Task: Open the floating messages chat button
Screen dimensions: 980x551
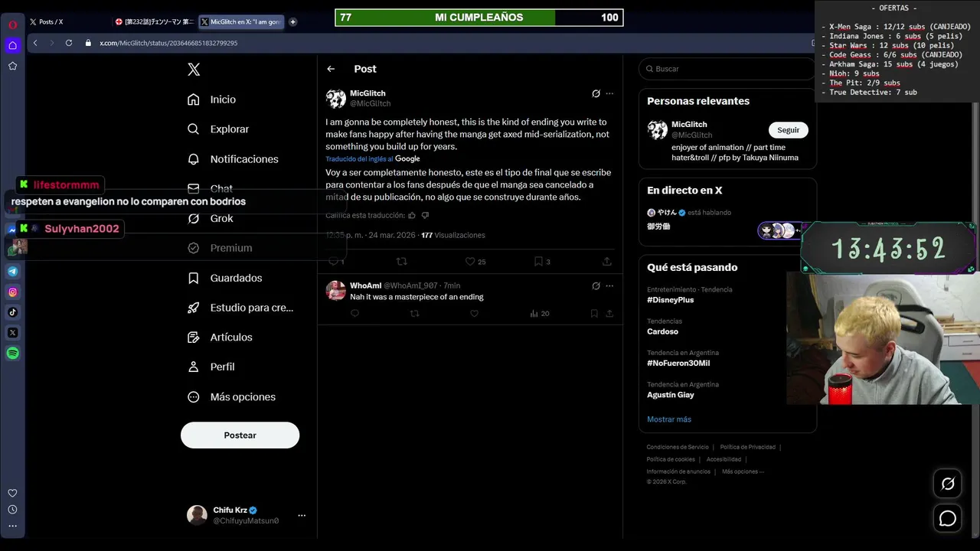Action: 948,518
